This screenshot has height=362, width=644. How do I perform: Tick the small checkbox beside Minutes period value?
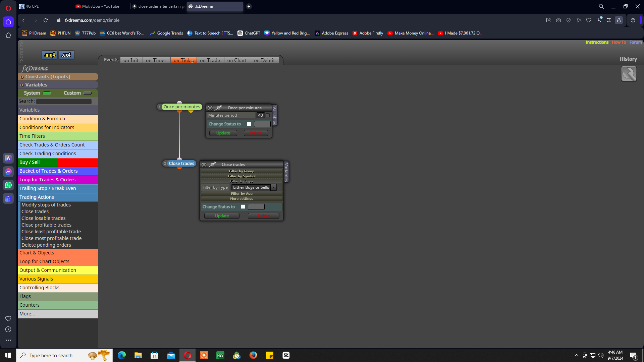268,115
